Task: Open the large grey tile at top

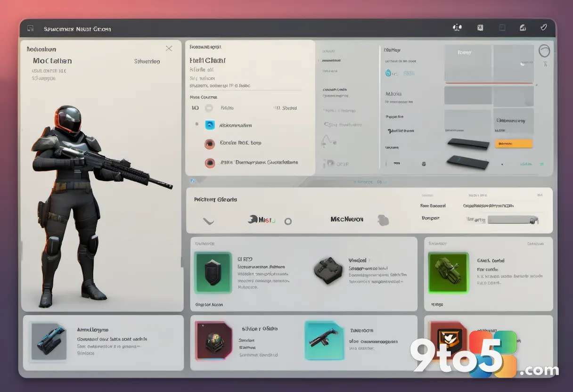Action: pyautogui.click(x=468, y=64)
